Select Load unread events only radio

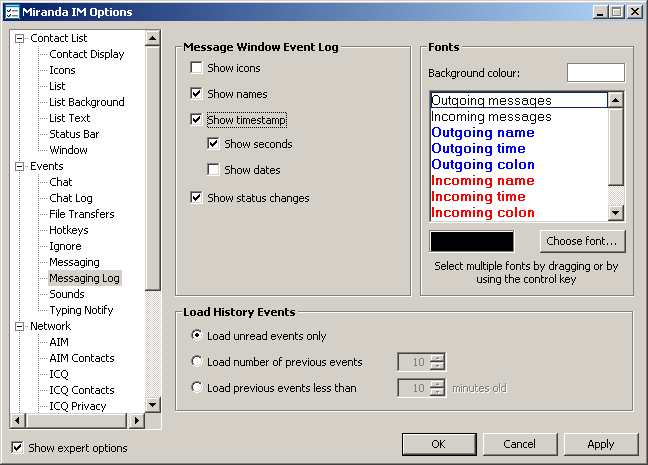(197, 335)
